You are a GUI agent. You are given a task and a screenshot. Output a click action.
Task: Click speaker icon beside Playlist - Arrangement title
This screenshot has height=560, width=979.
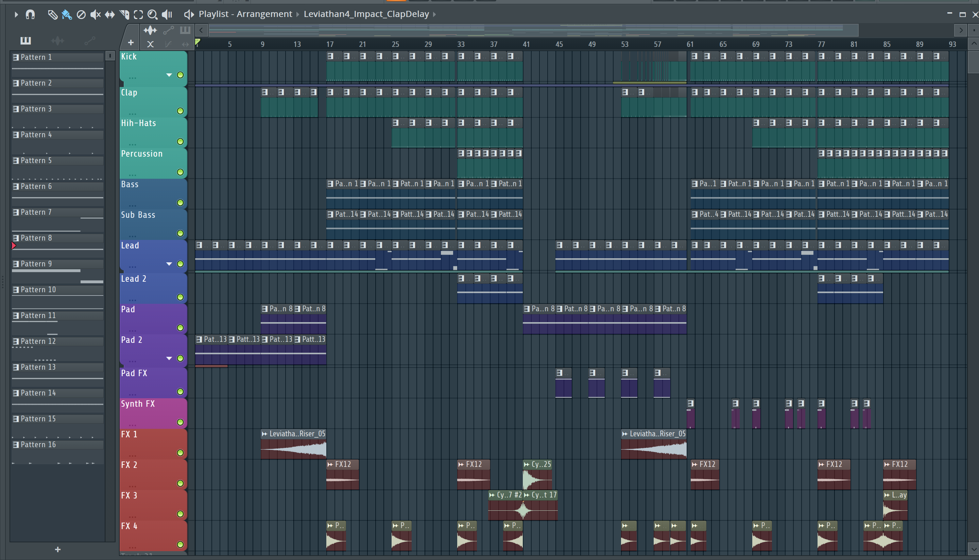coord(188,15)
